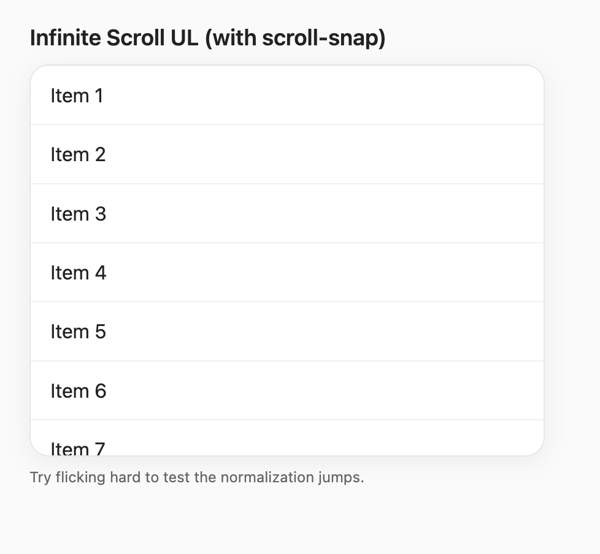Choose Item 3 in the list

click(x=287, y=213)
